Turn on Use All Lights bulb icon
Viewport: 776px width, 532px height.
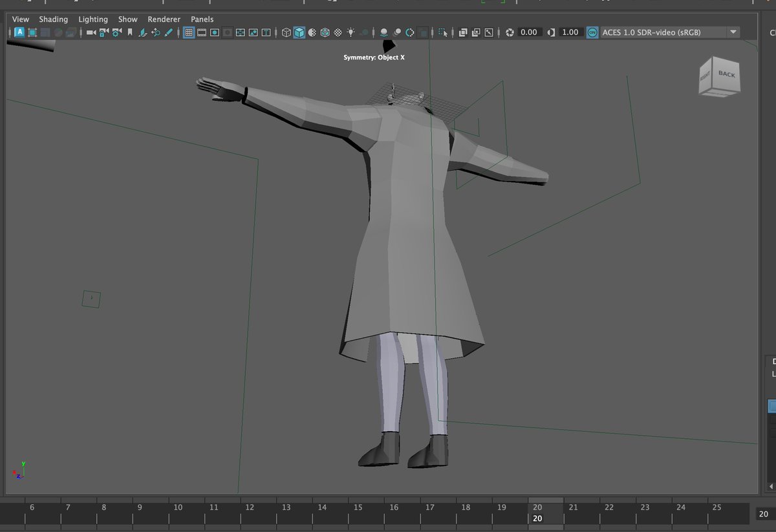tap(351, 32)
